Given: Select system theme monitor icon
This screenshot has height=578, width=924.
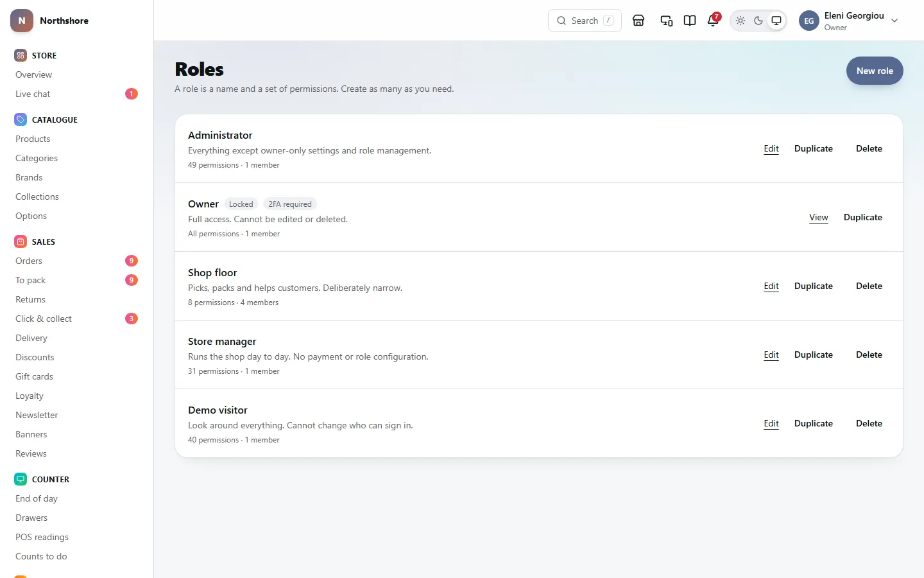Looking at the screenshot, I should coord(776,21).
